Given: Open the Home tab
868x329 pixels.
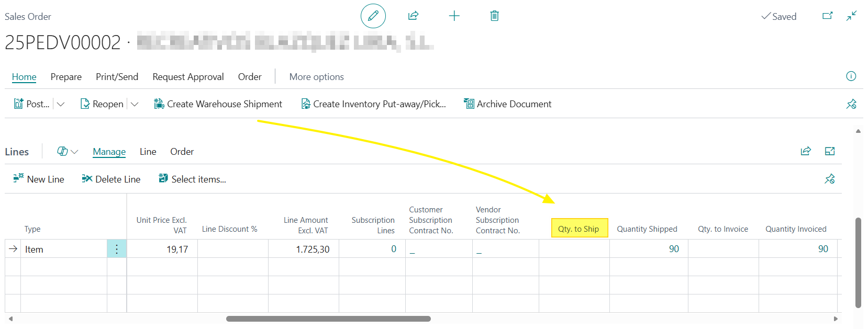Looking at the screenshot, I should 24,77.
